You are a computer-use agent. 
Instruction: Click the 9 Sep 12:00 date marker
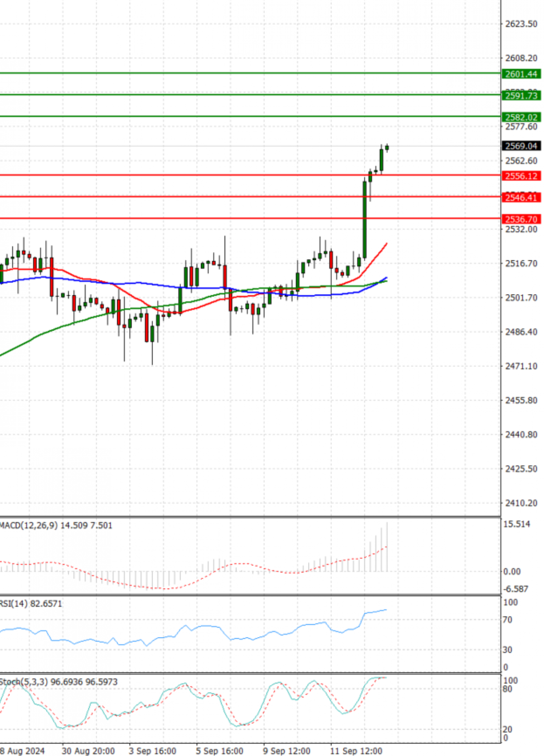click(x=287, y=751)
